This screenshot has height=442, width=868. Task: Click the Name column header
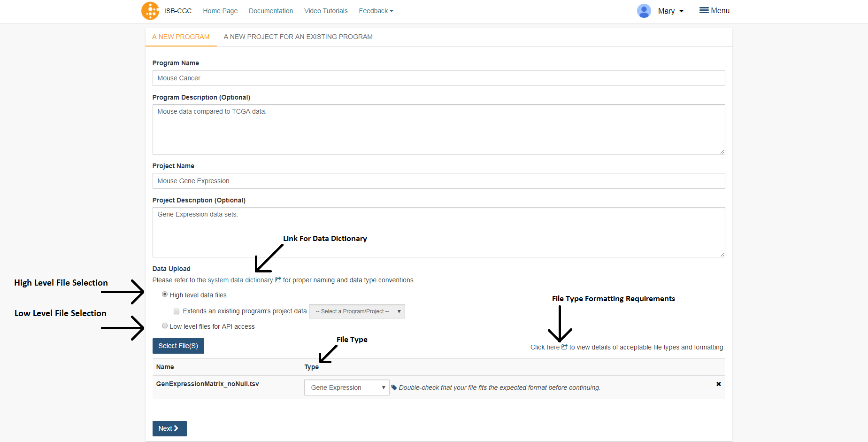165,367
